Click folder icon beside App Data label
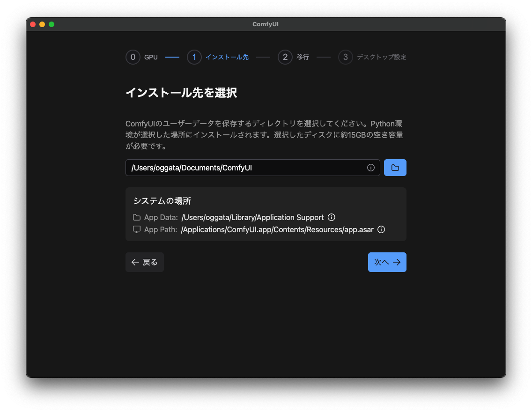Viewport: 532px width, 412px height. (136, 217)
